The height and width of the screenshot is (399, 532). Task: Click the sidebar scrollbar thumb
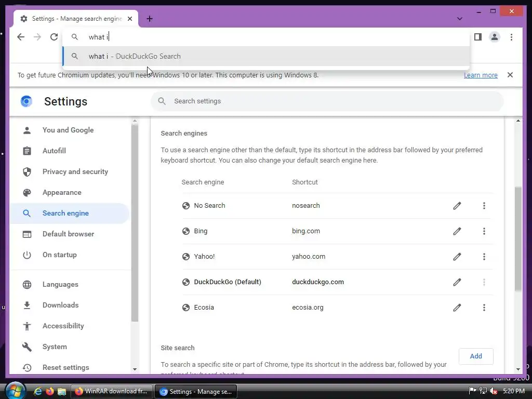135,223
